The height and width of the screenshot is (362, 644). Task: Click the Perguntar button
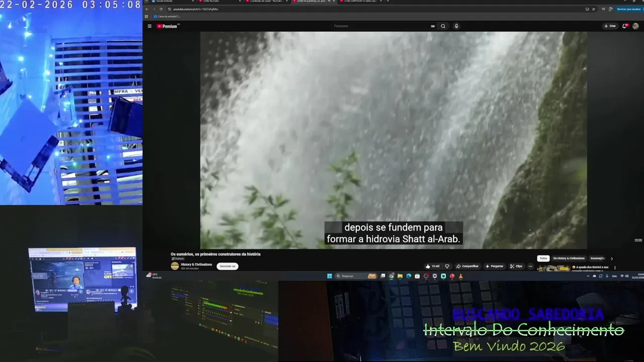coord(494,266)
